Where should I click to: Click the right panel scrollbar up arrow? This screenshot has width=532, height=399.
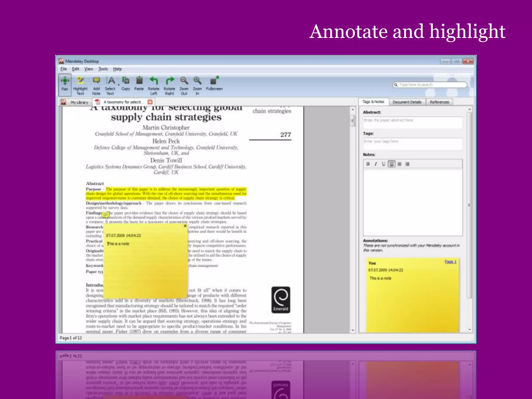click(x=469, y=110)
